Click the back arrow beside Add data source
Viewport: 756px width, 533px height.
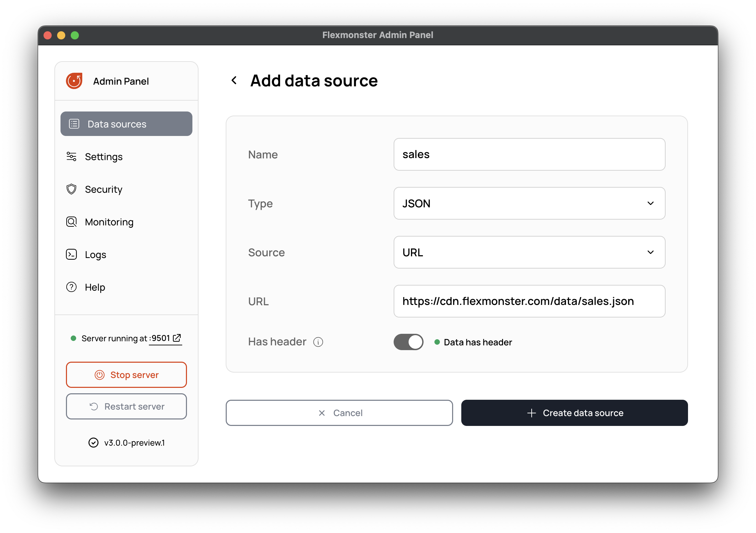234,81
